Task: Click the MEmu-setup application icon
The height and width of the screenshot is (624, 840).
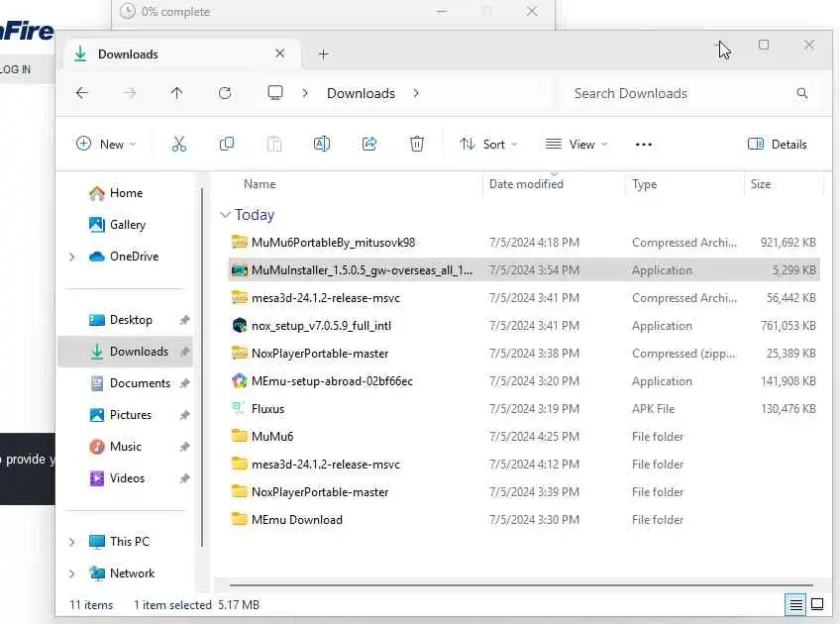Action: tap(239, 381)
